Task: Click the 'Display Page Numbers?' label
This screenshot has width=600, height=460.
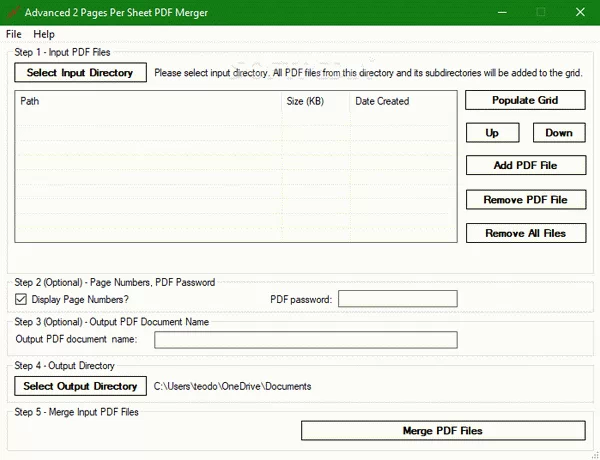Action: 80,299
